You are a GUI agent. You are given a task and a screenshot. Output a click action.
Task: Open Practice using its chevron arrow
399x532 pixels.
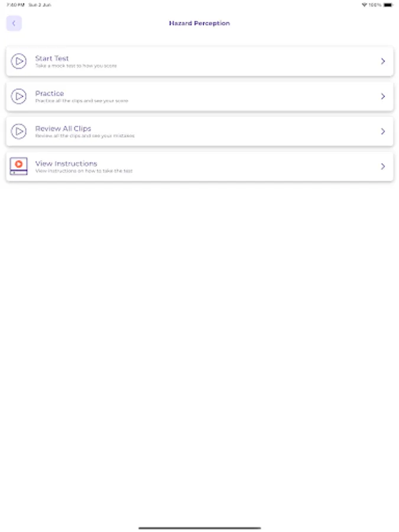coord(383,96)
